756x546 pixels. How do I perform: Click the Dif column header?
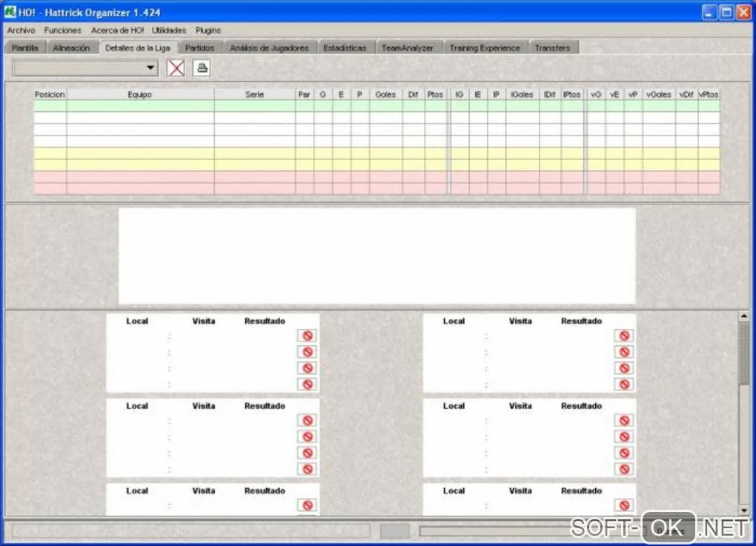click(x=413, y=94)
